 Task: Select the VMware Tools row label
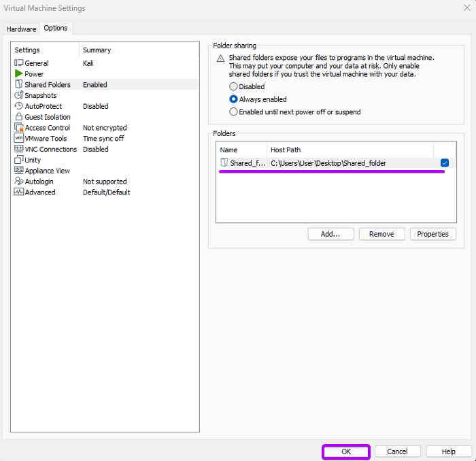pos(46,139)
